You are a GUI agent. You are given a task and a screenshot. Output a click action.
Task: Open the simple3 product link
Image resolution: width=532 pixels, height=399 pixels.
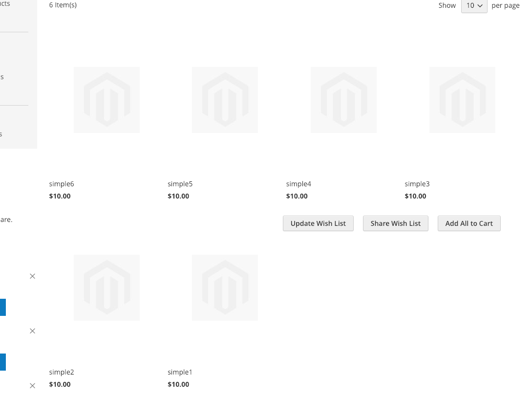[417, 184]
